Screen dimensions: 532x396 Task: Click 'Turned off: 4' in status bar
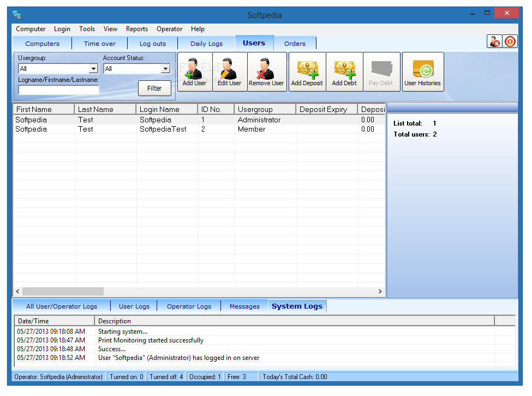click(x=166, y=377)
